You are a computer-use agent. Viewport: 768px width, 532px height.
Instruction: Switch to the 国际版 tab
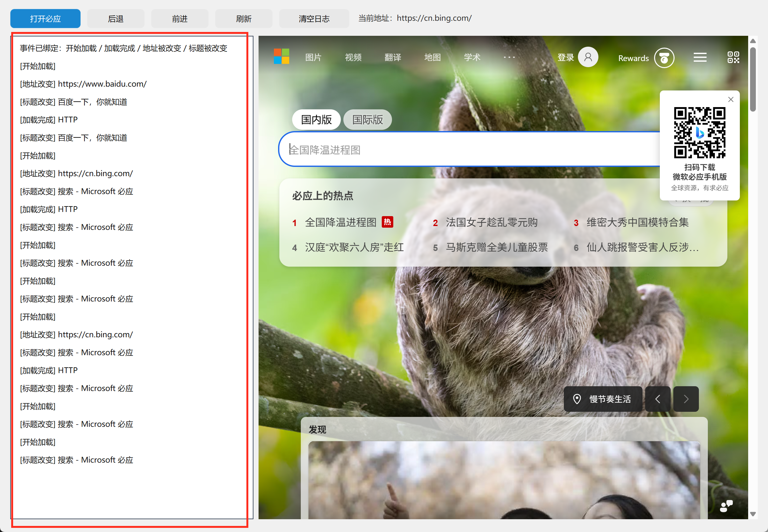tap(367, 120)
